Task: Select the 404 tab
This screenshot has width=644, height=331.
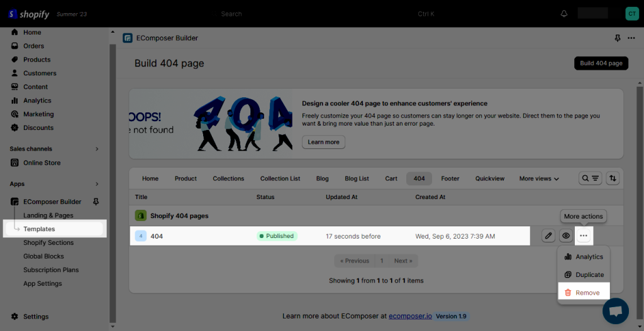Action: [x=419, y=178]
